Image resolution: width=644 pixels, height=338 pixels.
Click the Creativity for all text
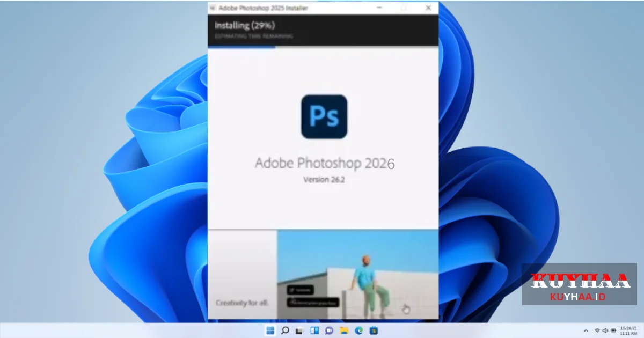pyautogui.click(x=242, y=303)
